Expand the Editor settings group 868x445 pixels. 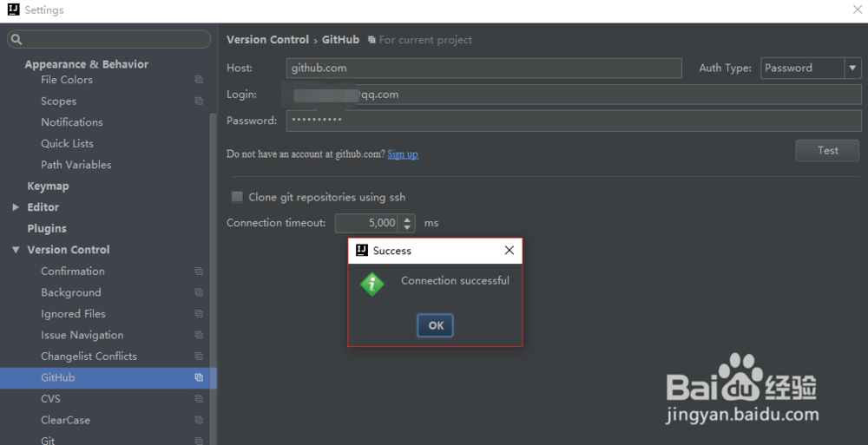pos(16,207)
